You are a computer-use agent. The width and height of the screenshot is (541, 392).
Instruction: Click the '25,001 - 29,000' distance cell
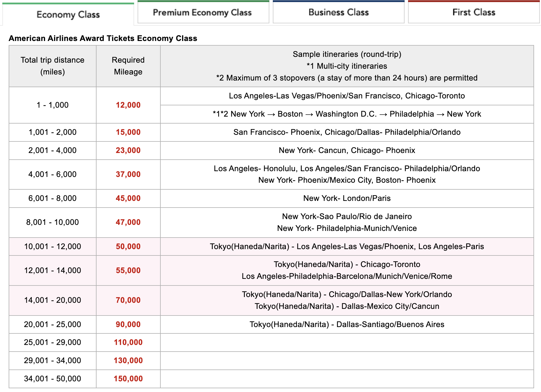point(53,342)
